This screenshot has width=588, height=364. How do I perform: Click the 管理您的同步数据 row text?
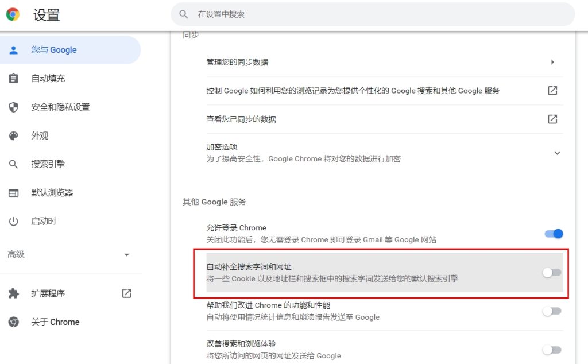tap(237, 62)
